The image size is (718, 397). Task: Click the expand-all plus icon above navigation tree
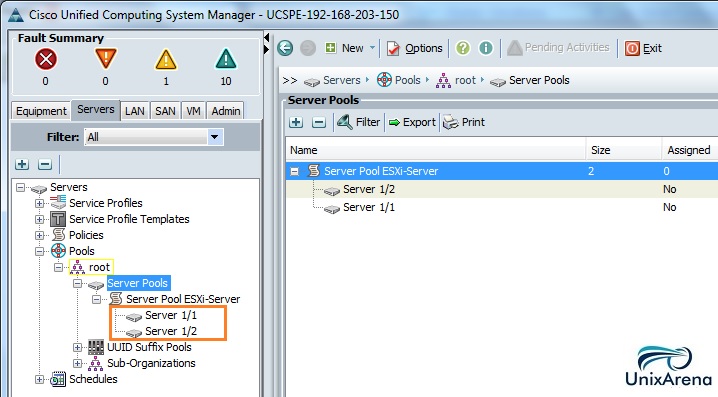(x=22, y=164)
